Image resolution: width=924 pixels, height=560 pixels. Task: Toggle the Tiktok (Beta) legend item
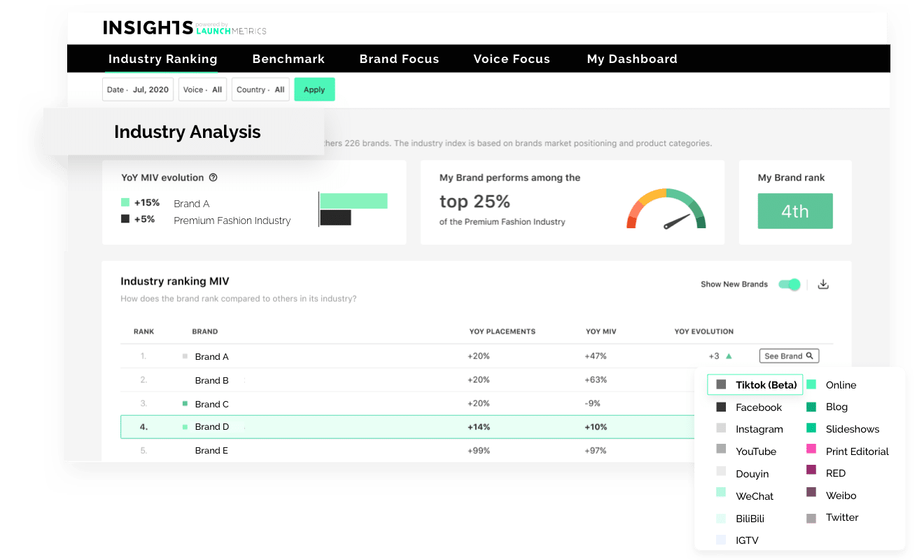(x=755, y=385)
